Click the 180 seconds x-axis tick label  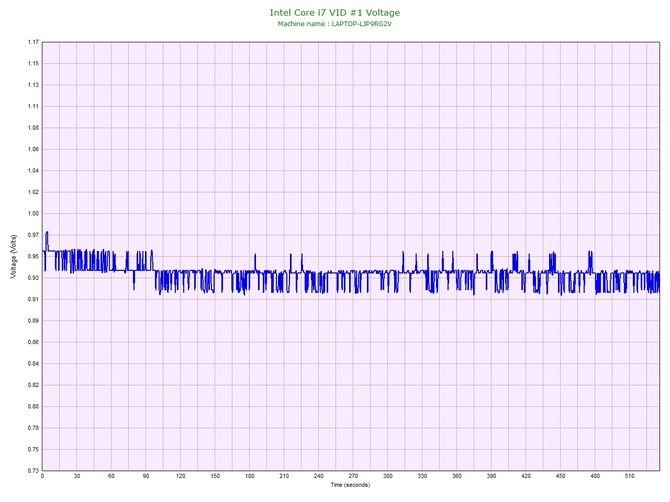click(250, 476)
